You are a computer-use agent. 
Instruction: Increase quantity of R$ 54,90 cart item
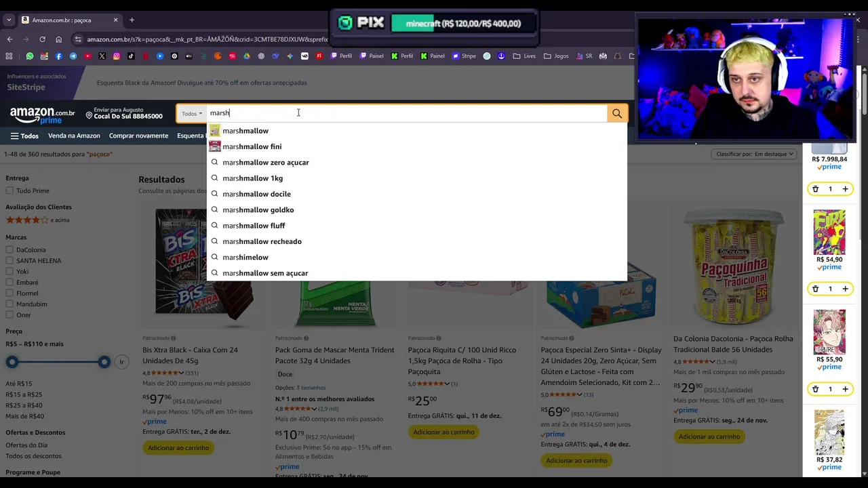point(845,289)
